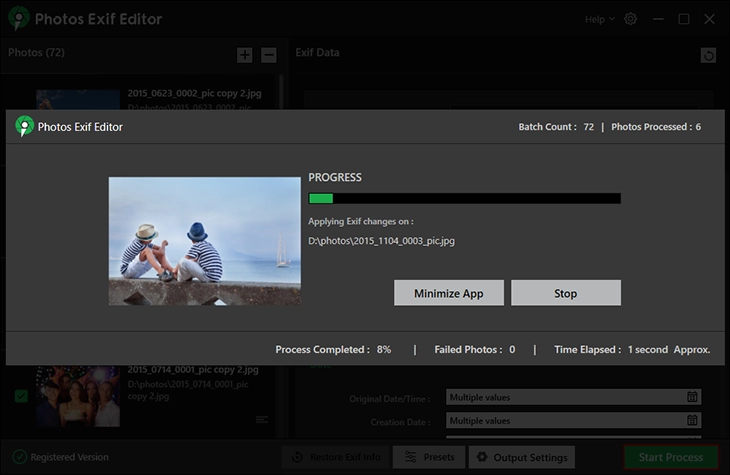Click the two boys preview image
Image resolution: width=730 pixels, height=475 pixels.
coord(204,241)
